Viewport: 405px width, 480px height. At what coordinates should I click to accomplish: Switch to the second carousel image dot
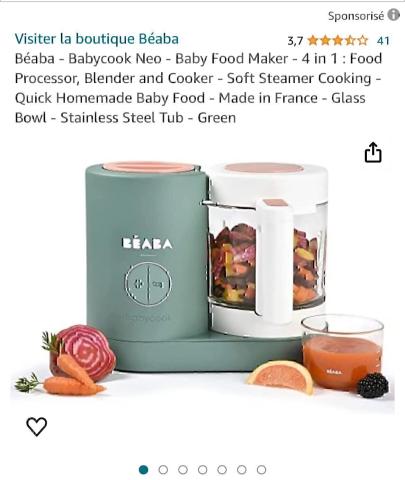click(163, 470)
